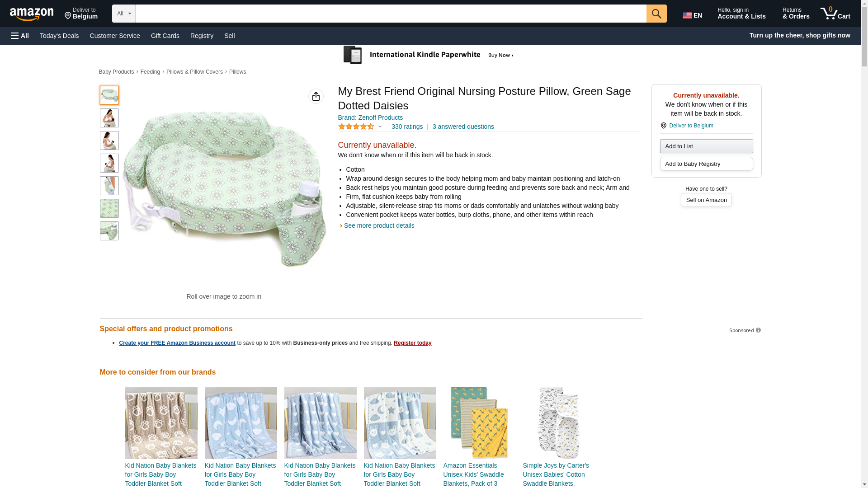
Task: Select the green daisy pattern swatch thumbnail
Action: click(x=109, y=208)
